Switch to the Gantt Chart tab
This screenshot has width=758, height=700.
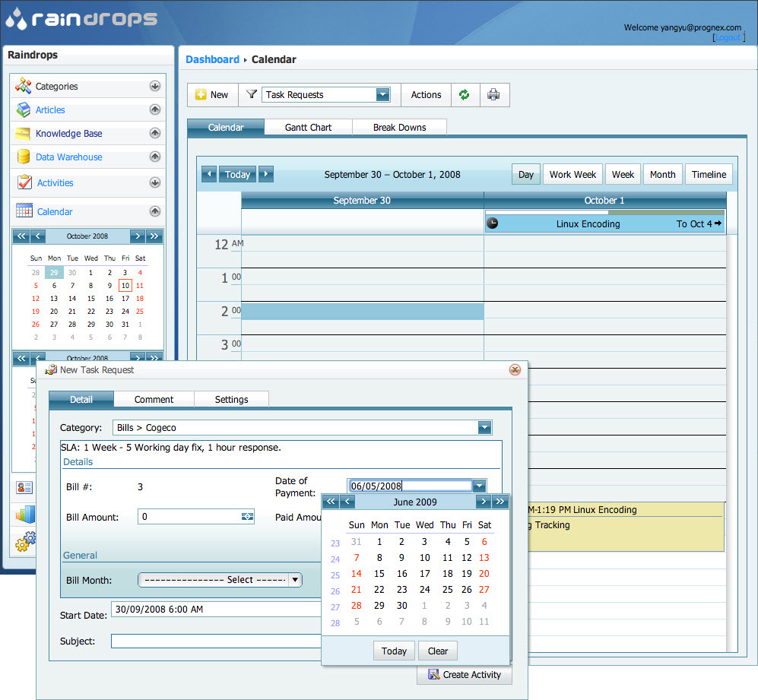[308, 128]
